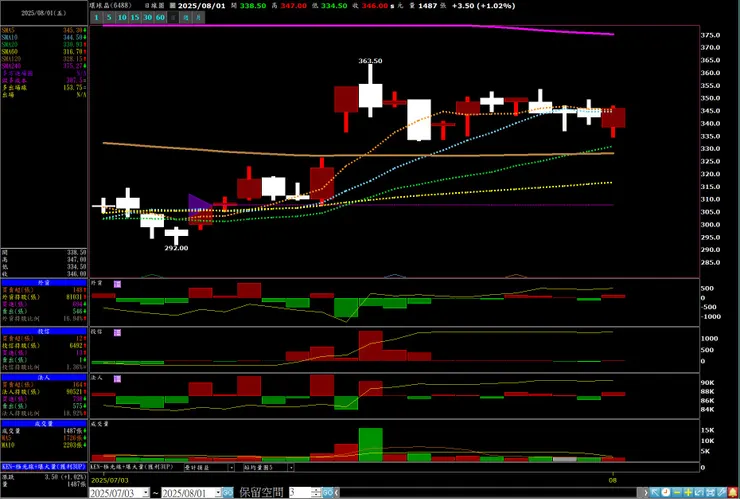Switch to the 10-minute chart

[x=122, y=17]
